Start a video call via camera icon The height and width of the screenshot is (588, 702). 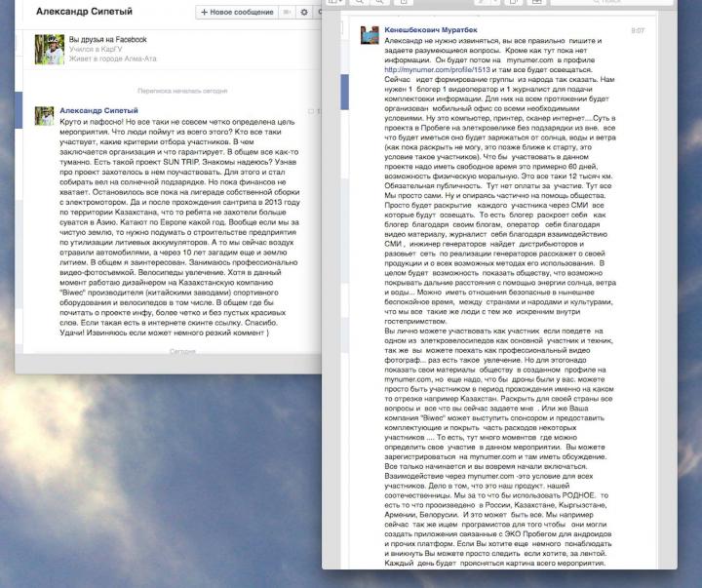pos(287,12)
